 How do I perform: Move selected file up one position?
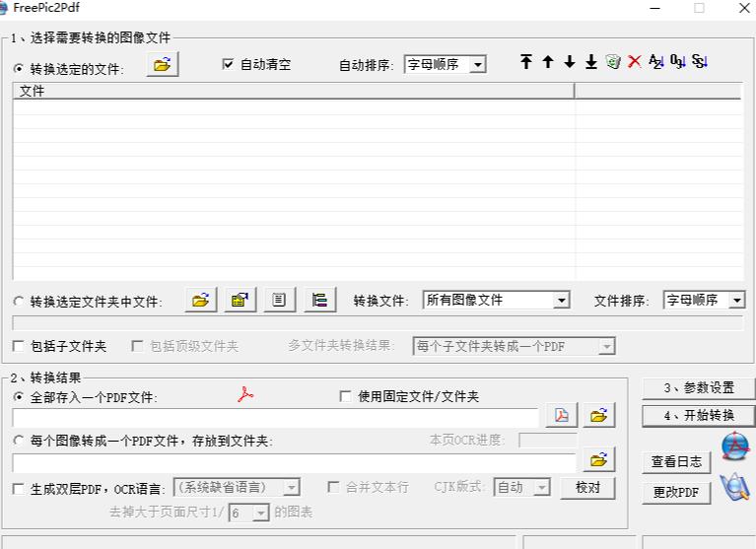(548, 62)
